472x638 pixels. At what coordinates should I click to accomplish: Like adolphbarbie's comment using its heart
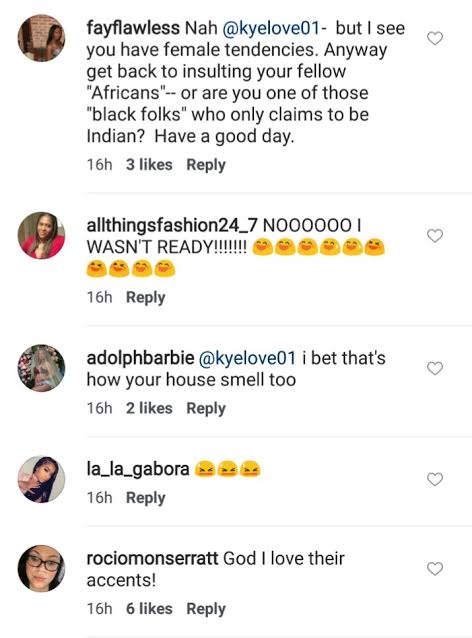pyautogui.click(x=435, y=368)
